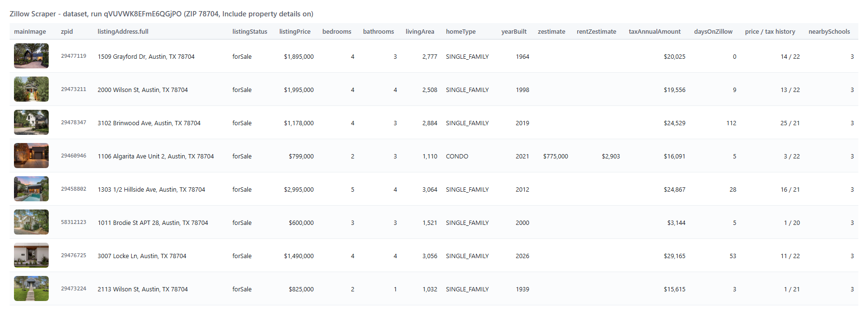Click address 3007 Locke Ln, Austin, TX 78704
The image size is (868, 314).
[x=142, y=256]
